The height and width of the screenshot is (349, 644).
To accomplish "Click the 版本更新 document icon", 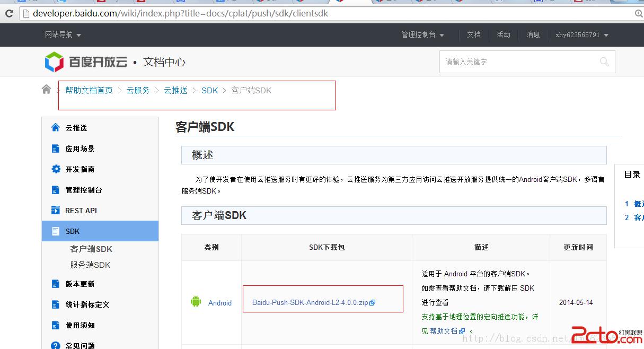I will coord(56,284).
